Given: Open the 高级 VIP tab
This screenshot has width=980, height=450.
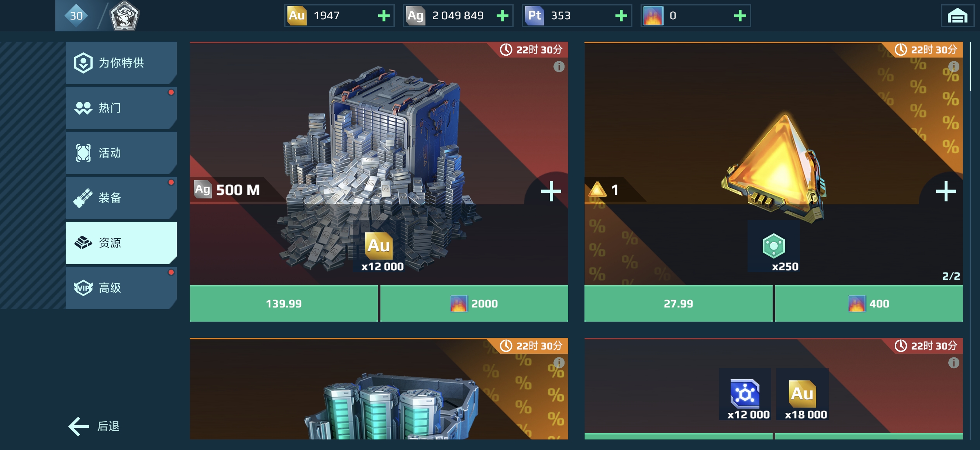Looking at the screenshot, I should pyautogui.click(x=121, y=288).
